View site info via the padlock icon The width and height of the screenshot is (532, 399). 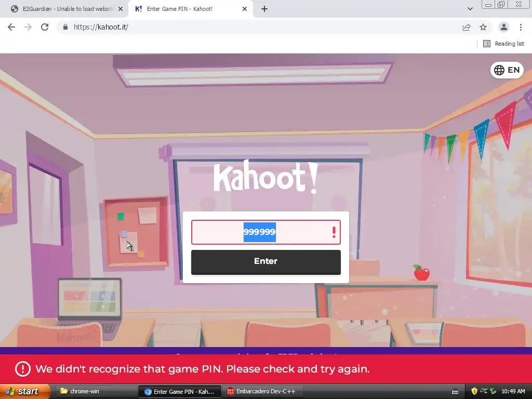point(65,27)
